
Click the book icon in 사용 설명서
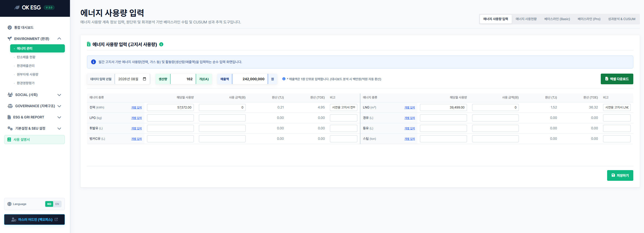point(9,140)
